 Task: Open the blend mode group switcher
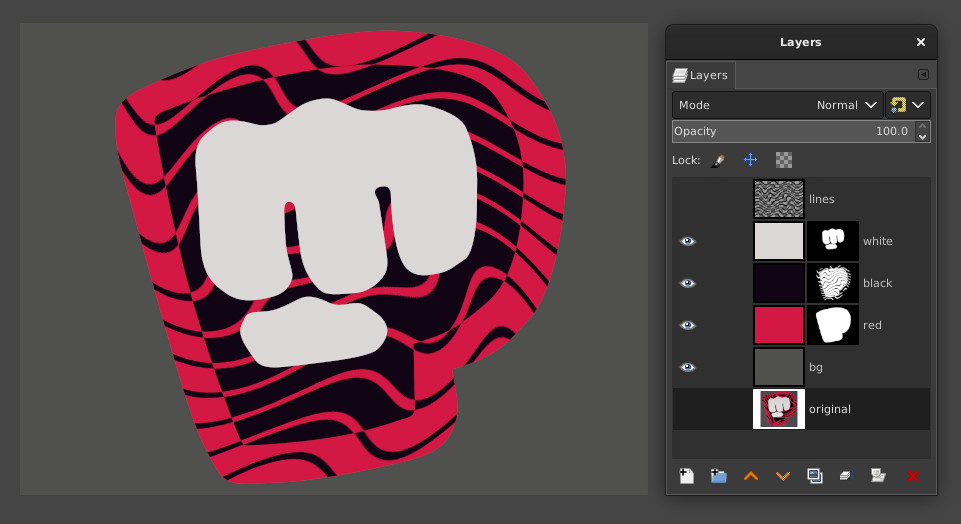908,105
